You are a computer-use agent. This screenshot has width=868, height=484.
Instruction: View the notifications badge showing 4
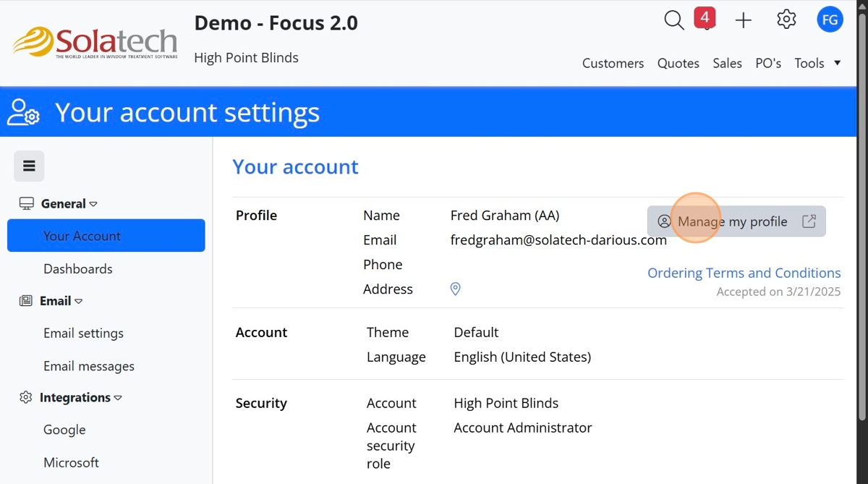(705, 18)
